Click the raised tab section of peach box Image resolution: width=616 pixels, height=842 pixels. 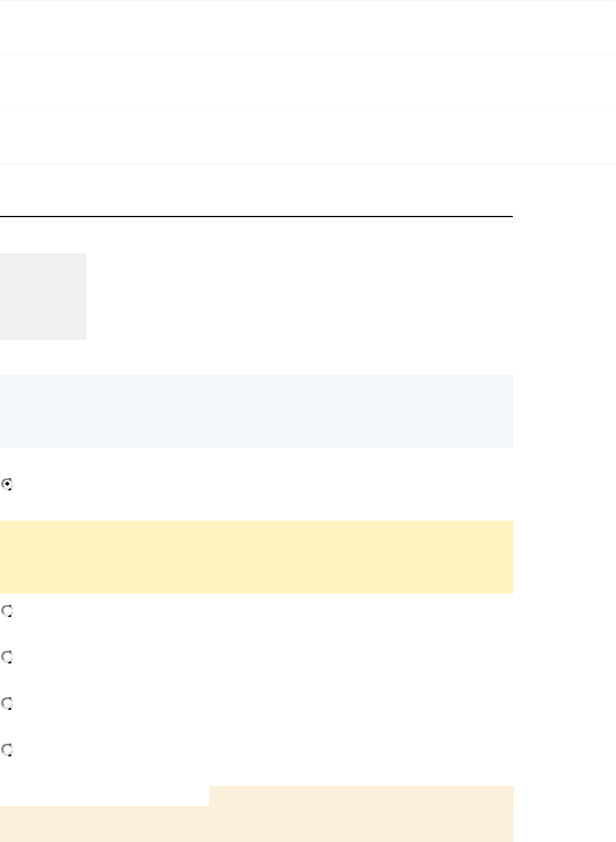[361, 795]
